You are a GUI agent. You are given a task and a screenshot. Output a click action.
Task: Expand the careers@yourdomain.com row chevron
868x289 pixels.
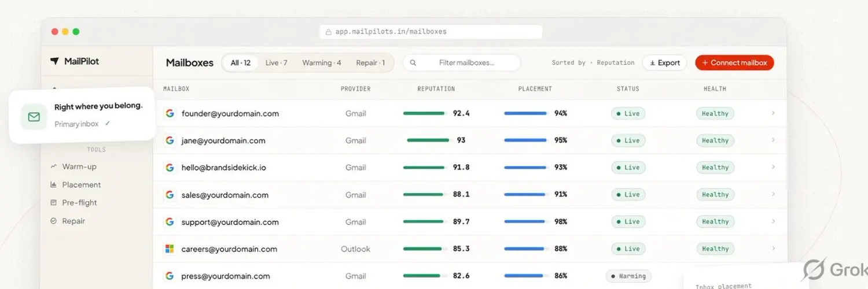pos(773,249)
